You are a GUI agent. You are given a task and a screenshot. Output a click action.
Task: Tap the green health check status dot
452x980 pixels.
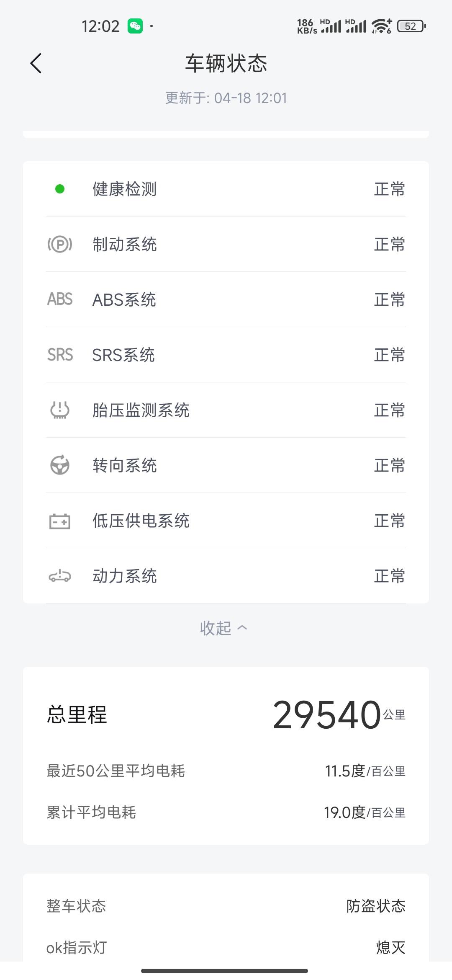60,189
